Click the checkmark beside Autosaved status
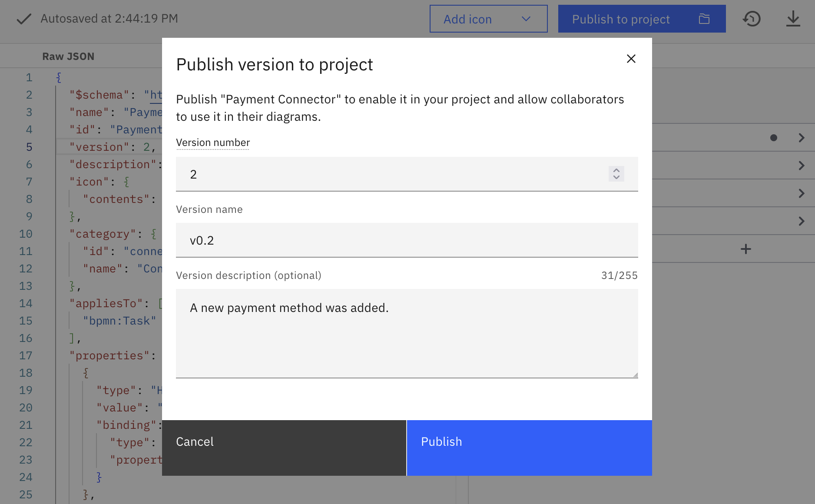Image resolution: width=815 pixels, height=504 pixels. coord(24,18)
